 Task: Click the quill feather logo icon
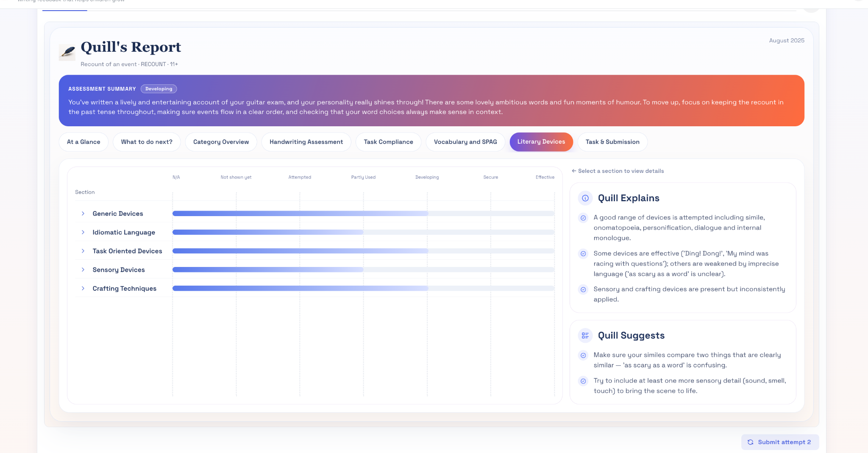click(x=67, y=52)
